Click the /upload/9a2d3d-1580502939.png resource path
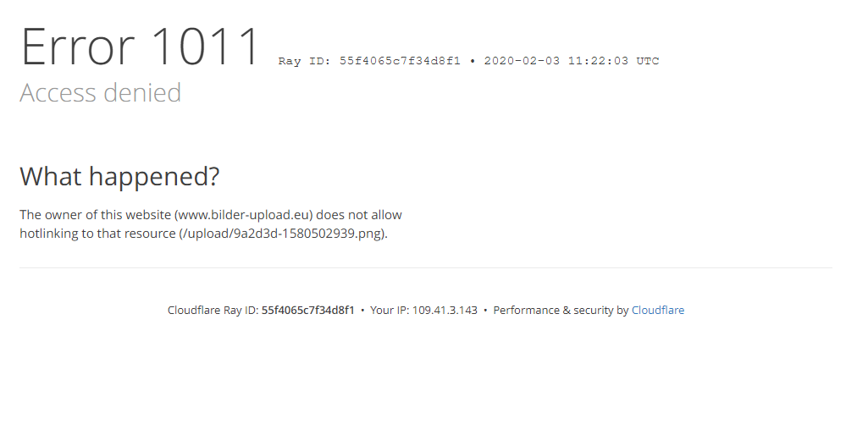The image size is (868, 424). [281, 234]
